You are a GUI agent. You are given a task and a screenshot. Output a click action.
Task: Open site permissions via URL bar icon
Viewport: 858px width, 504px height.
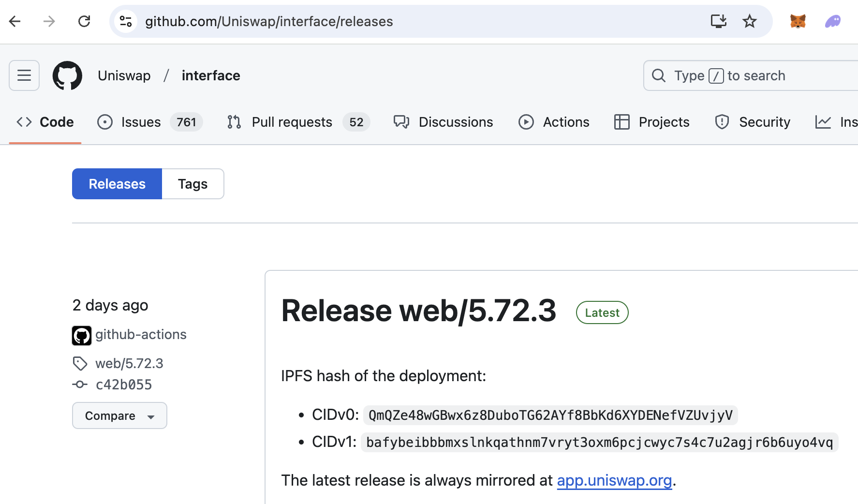[126, 21]
